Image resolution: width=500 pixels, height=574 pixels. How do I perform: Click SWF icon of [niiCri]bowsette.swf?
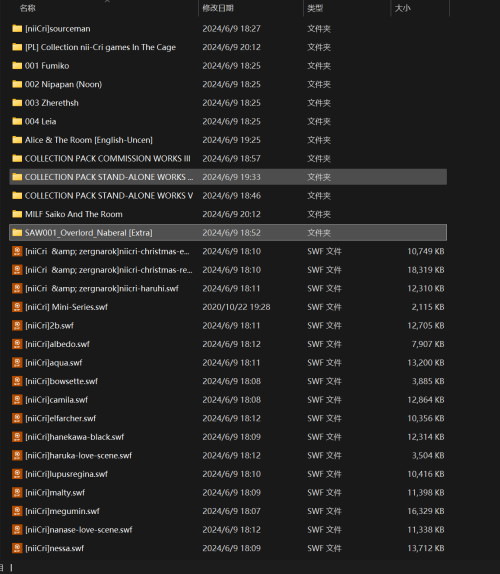tap(17, 381)
